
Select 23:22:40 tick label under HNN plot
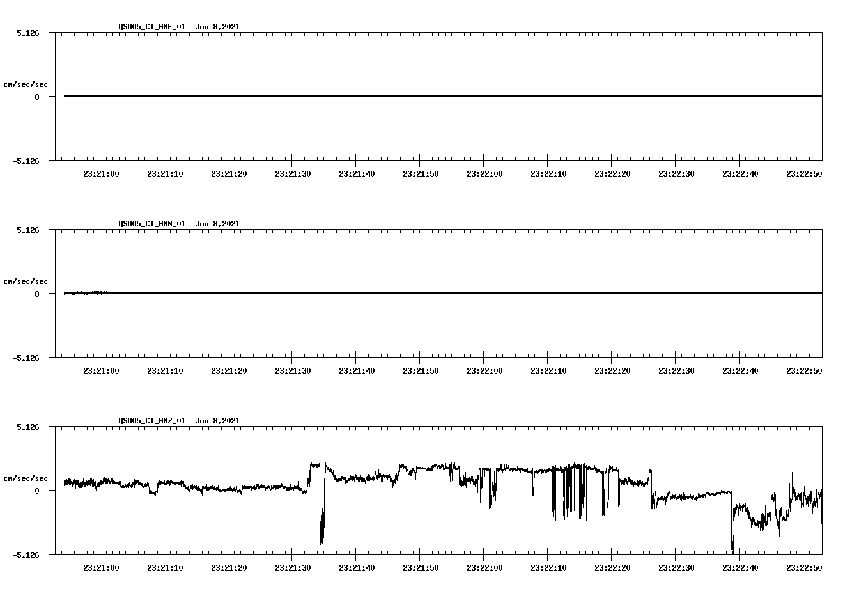click(740, 370)
